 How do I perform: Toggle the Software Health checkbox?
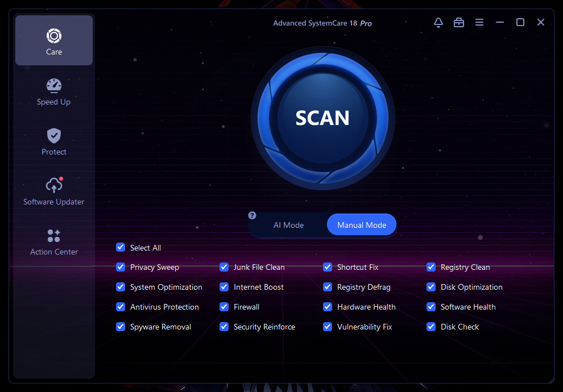[431, 307]
